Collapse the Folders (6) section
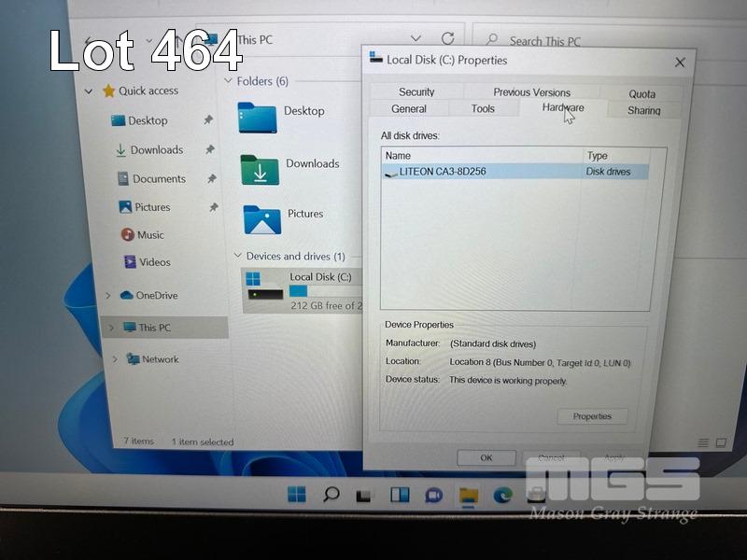Screen dimensions: 747x560 (x=228, y=82)
